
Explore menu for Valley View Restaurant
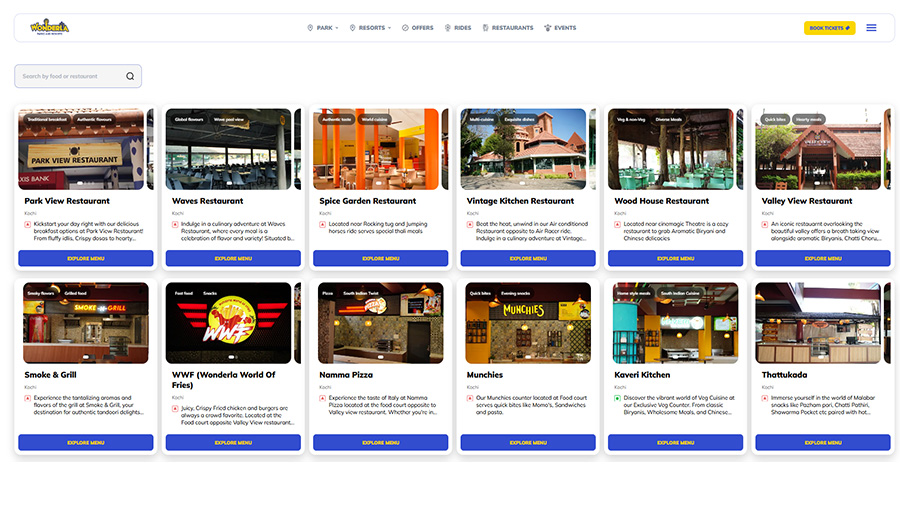[x=823, y=258]
